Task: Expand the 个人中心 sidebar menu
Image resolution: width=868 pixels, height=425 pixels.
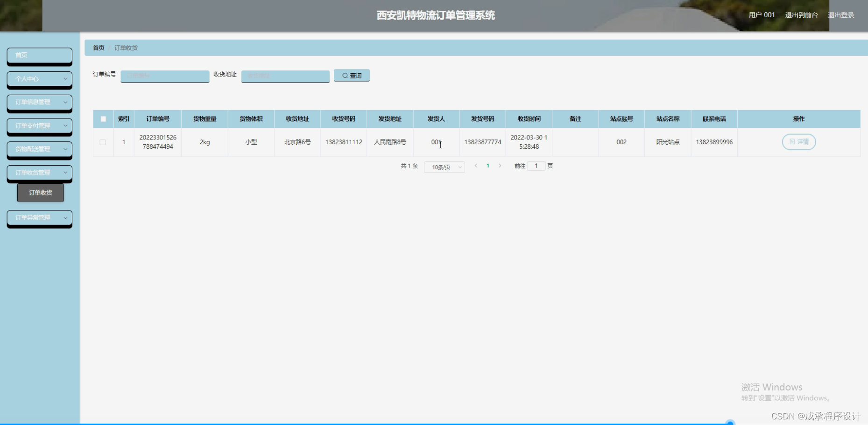Action: tap(39, 79)
